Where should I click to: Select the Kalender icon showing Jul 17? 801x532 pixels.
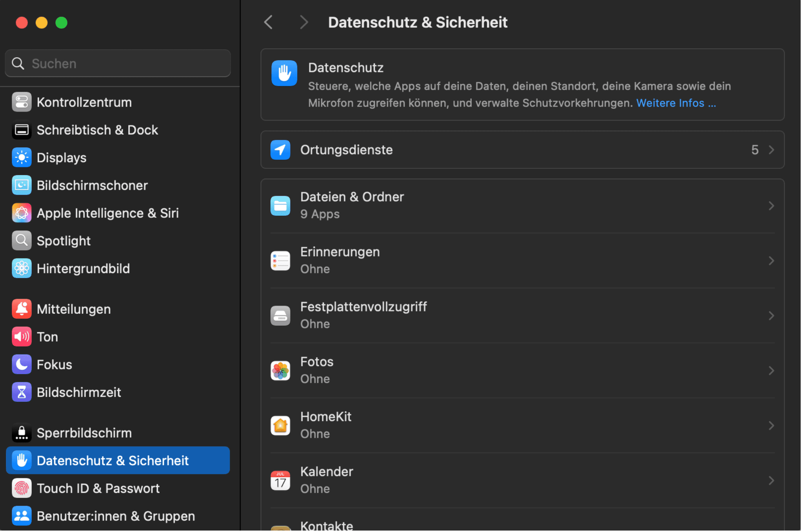(x=280, y=480)
